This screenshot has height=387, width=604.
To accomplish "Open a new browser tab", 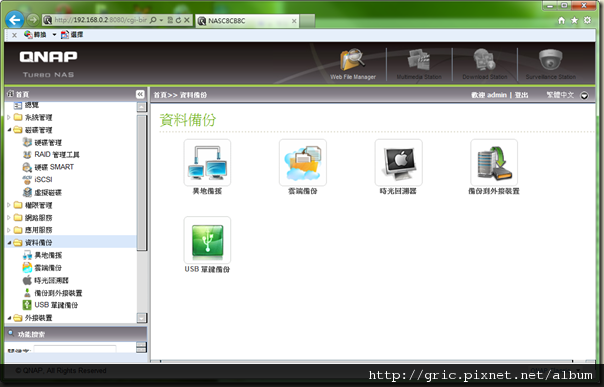I will 307,21.
